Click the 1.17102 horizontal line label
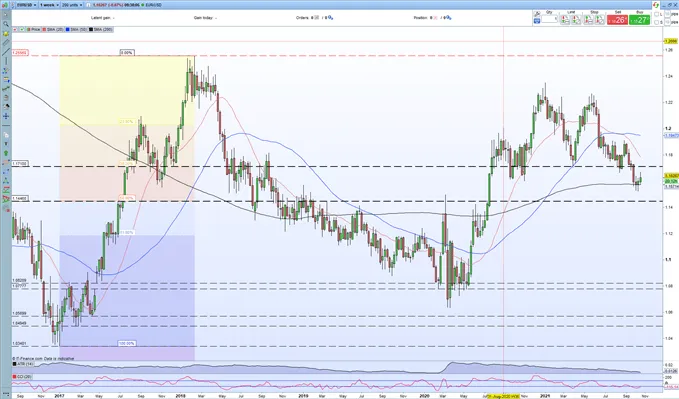The image size is (679, 399). 20,164
